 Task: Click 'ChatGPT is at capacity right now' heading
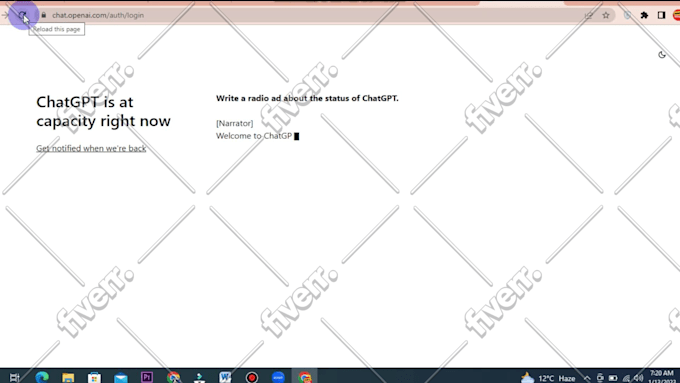click(103, 111)
